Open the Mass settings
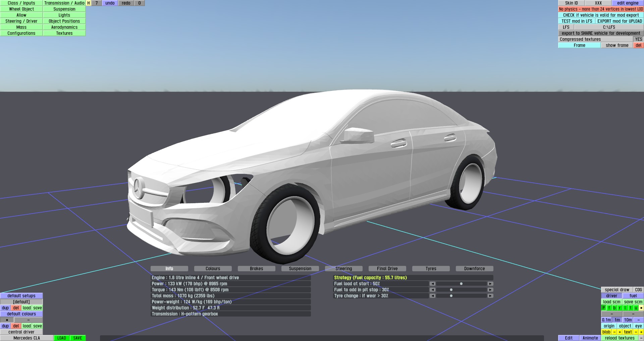644x341 pixels. (x=21, y=27)
